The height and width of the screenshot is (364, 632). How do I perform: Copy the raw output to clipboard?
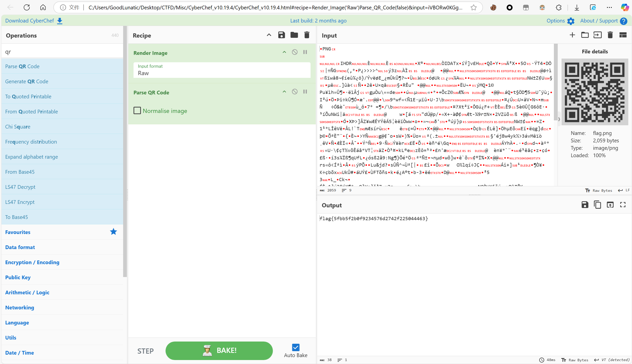click(x=597, y=205)
